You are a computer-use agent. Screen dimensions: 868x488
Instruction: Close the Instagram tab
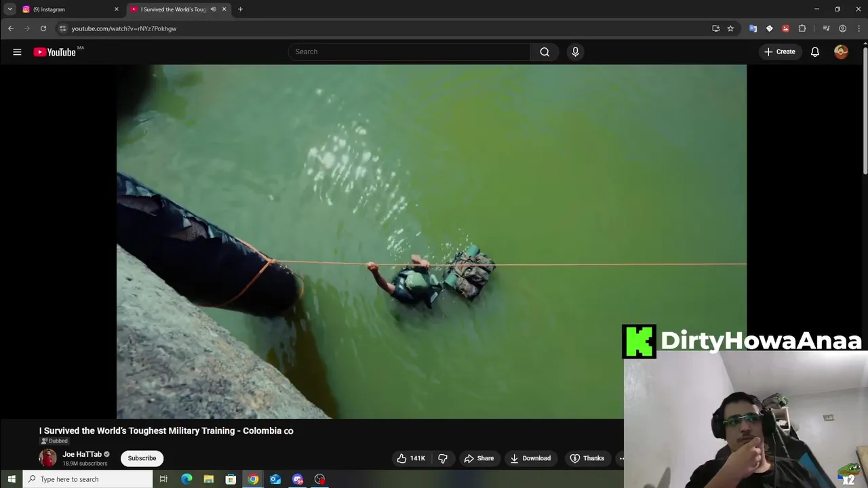[116, 9]
